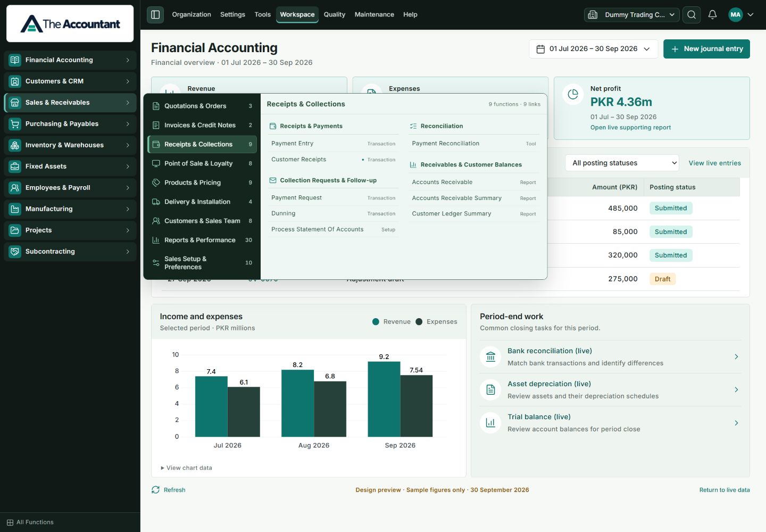Open the date range dropdown
The image size is (766, 532).
pos(594,49)
